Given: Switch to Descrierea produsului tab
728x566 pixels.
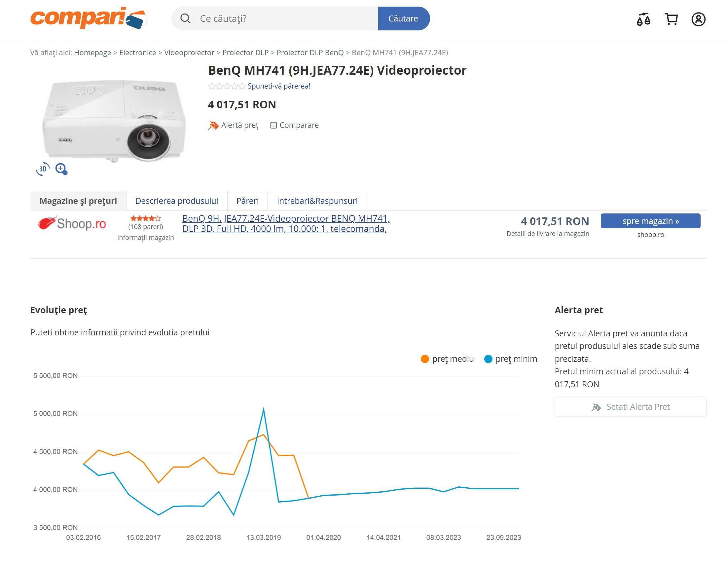Looking at the screenshot, I should pyautogui.click(x=177, y=201).
